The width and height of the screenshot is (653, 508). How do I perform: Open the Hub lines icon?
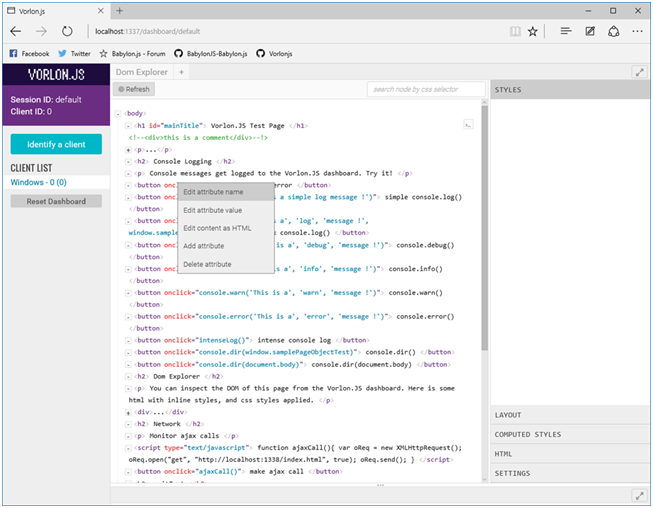pyautogui.click(x=566, y=31)
